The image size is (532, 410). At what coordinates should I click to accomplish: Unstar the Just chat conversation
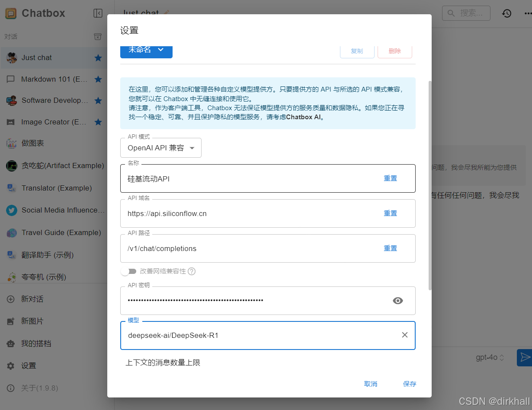click(98, 57)
